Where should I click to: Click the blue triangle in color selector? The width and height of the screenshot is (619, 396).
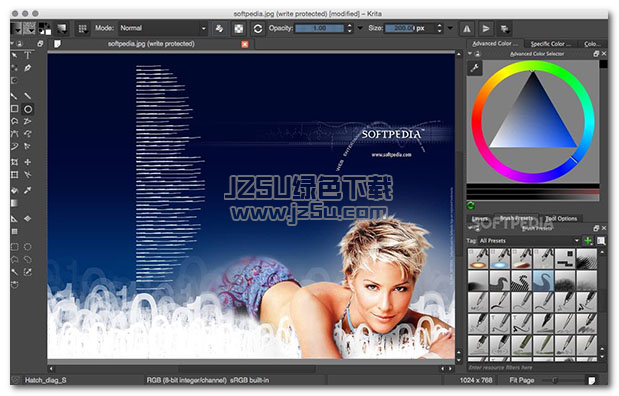[534, 114]
